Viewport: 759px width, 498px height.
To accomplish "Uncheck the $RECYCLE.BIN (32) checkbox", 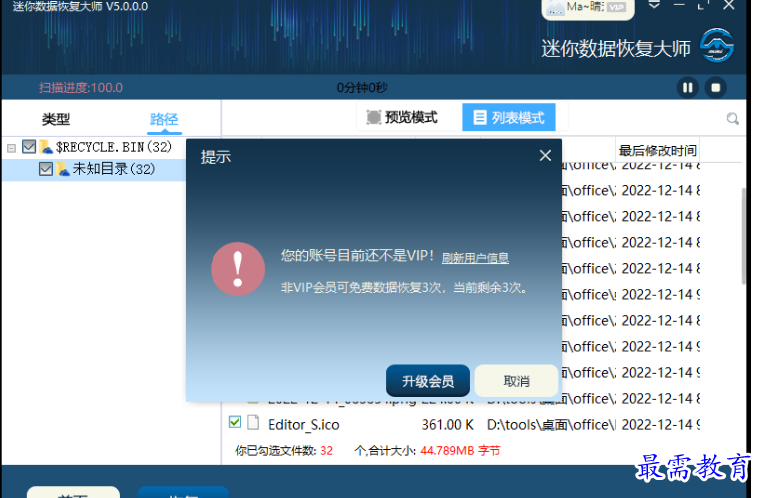I will (29, 146).
